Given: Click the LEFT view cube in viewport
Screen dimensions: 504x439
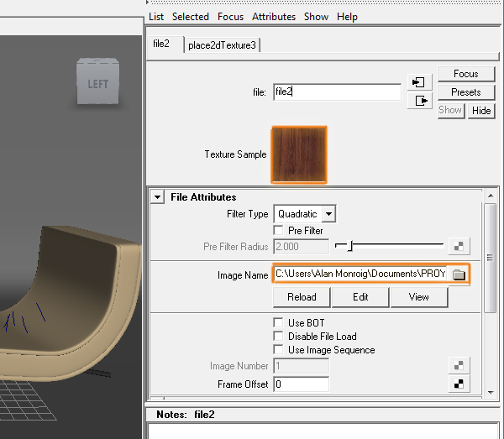Looking at the screenshot, I should [97, 81].
